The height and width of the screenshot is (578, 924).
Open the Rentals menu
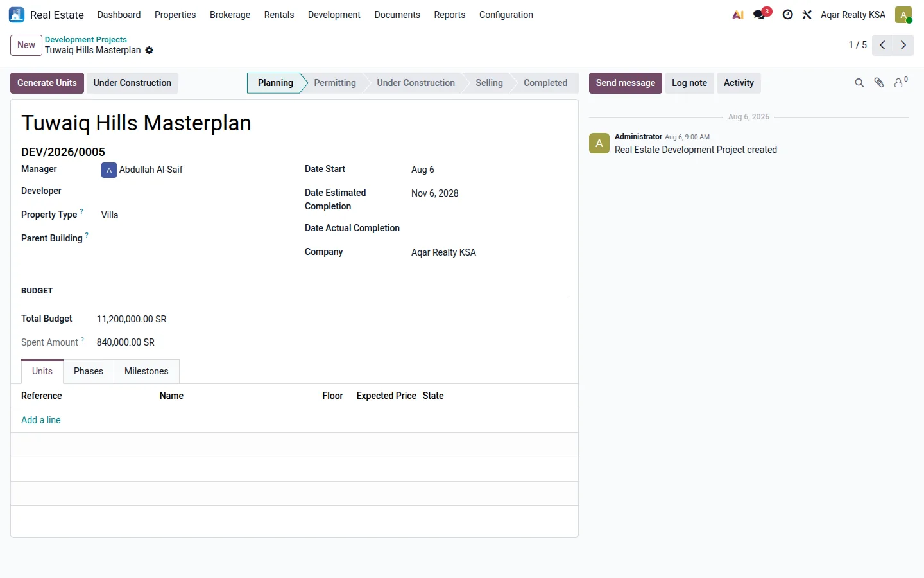(x=279, y=15)
